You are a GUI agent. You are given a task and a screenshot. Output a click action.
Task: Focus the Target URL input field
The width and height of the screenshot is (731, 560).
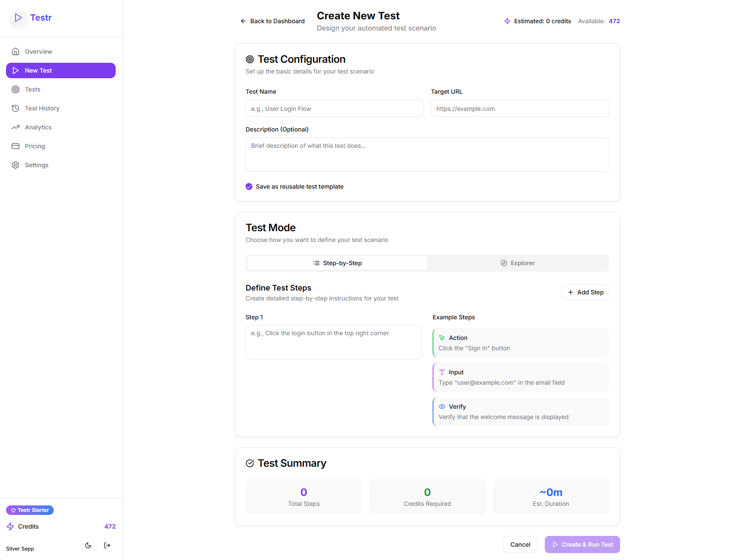[520, 108]
